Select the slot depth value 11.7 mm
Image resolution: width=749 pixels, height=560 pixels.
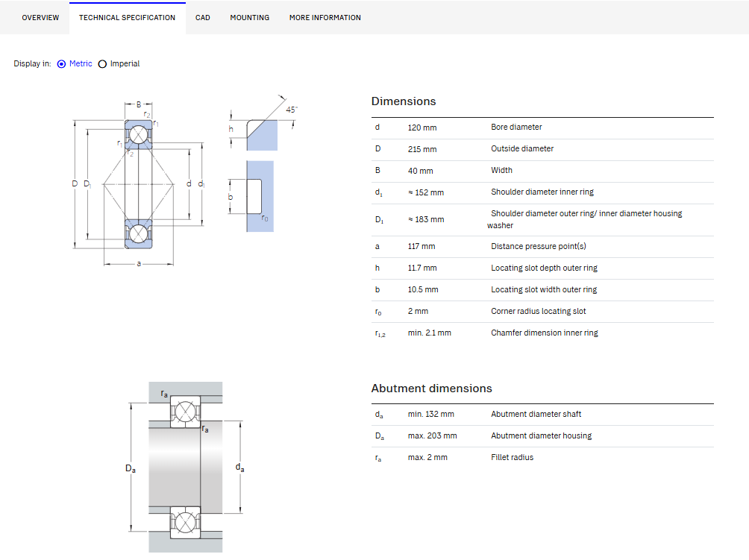pyautogui.click(x=422, y=268)
